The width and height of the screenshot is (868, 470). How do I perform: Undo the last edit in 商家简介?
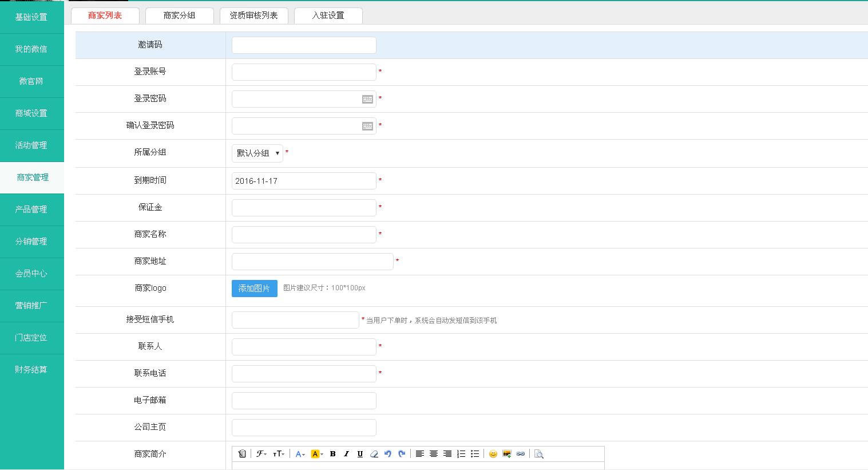(x=388, y=454)
